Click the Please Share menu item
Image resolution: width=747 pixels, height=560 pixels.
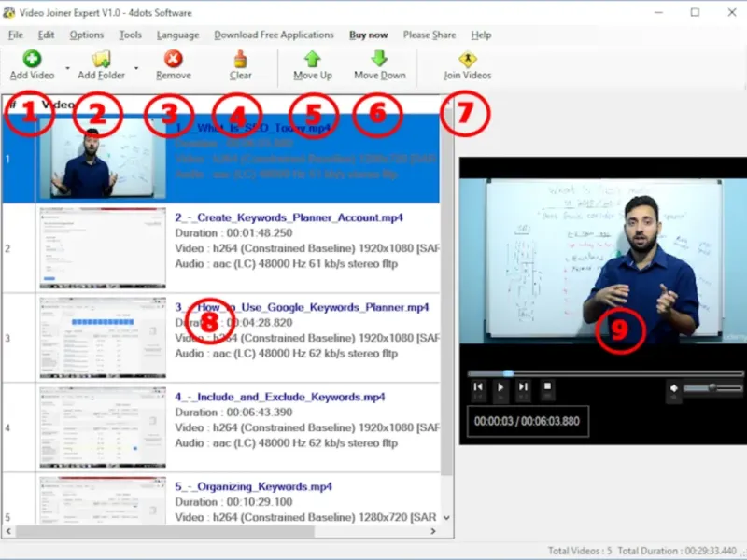[430, 35]
